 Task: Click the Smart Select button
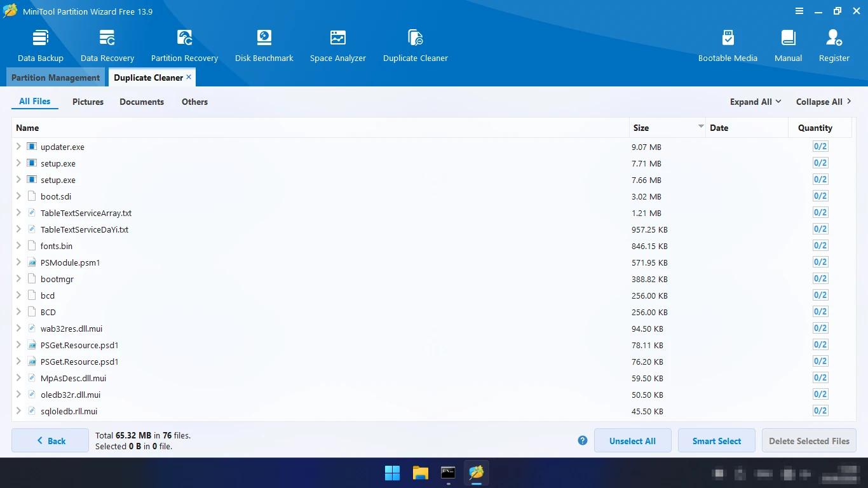click(717, 440)
